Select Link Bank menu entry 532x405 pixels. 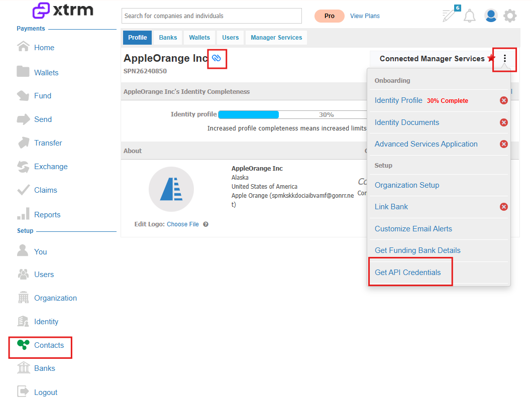point(391,207)
